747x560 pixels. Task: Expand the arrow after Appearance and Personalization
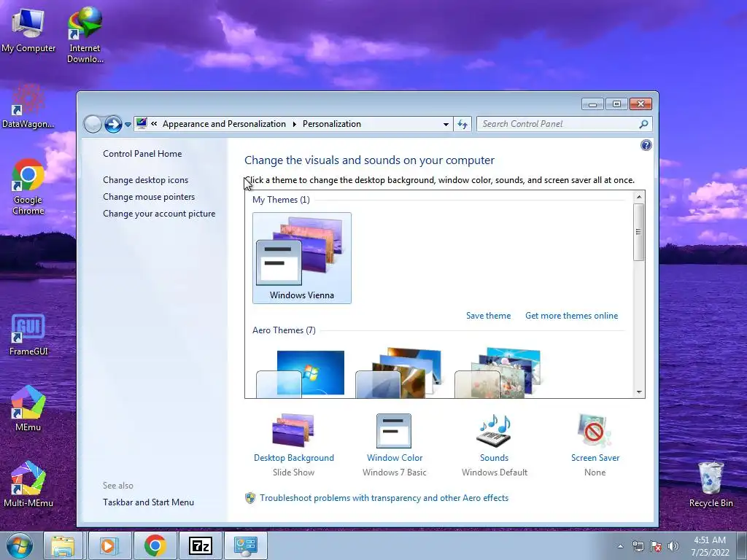click(295, 124)
